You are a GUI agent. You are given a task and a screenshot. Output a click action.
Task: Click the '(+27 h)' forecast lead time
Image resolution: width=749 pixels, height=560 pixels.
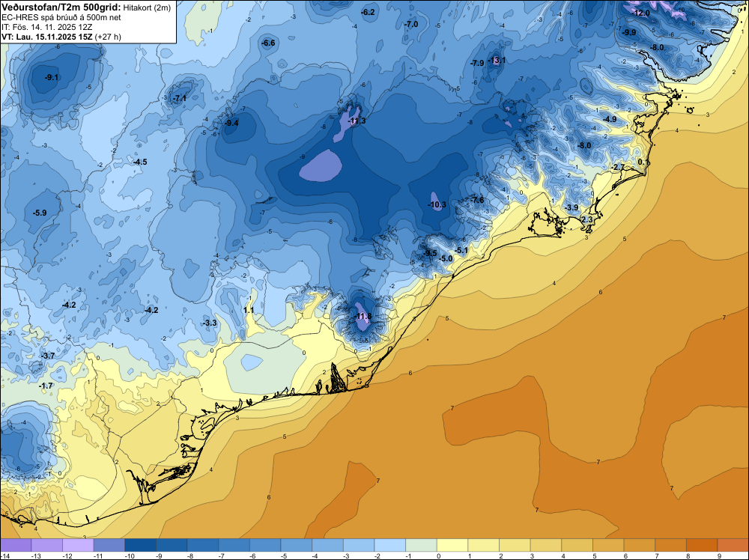108,37
